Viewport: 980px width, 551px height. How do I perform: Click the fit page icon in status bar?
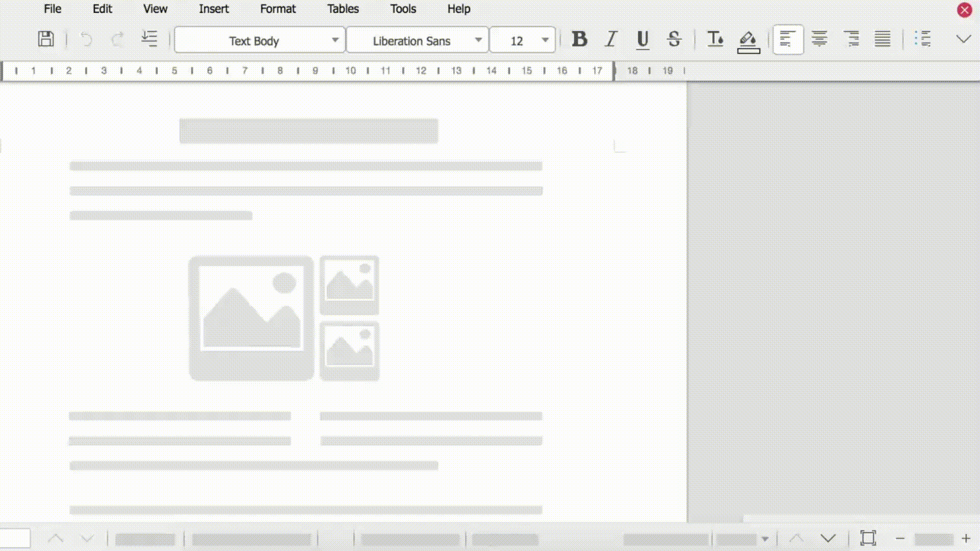(x=868, y=538)
